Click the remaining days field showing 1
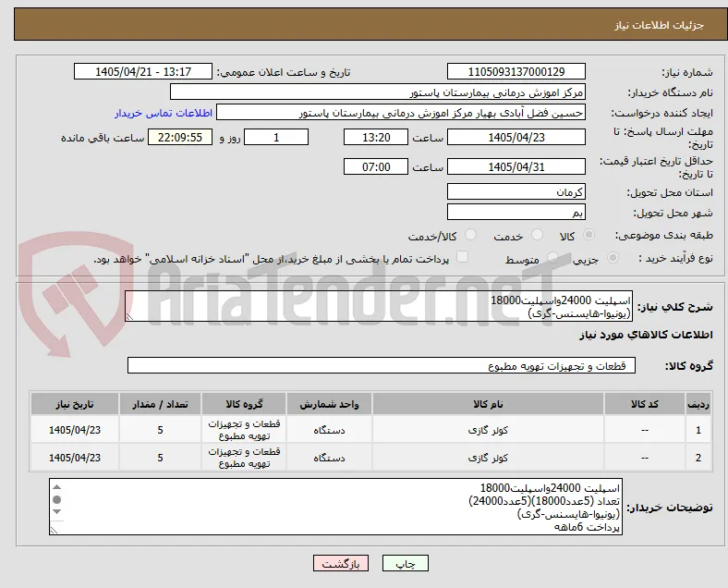The width and height of the screenshot is (728, 588). click(x=276, y=138)
